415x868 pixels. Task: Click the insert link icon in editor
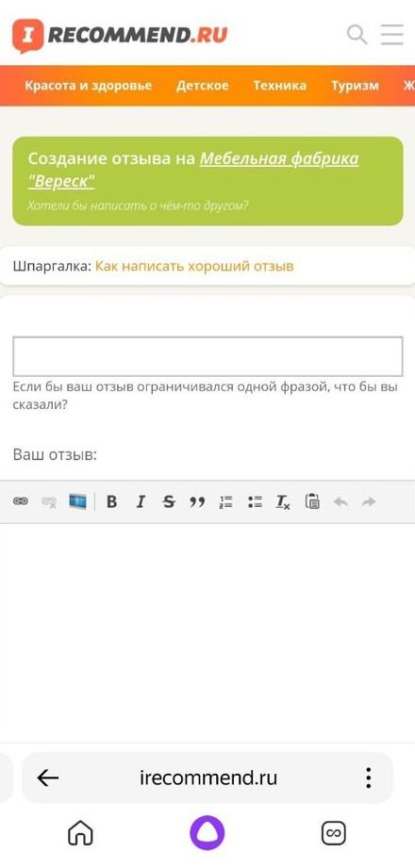coord(21,501)
